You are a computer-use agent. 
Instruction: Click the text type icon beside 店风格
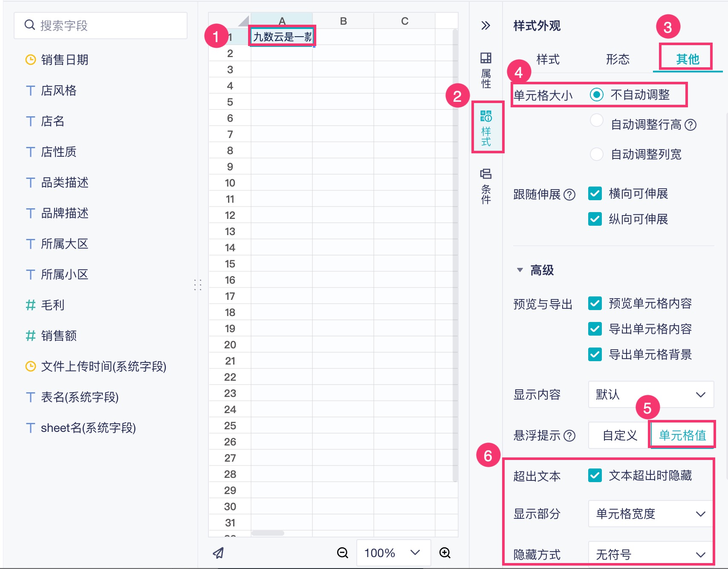(30, 91)
